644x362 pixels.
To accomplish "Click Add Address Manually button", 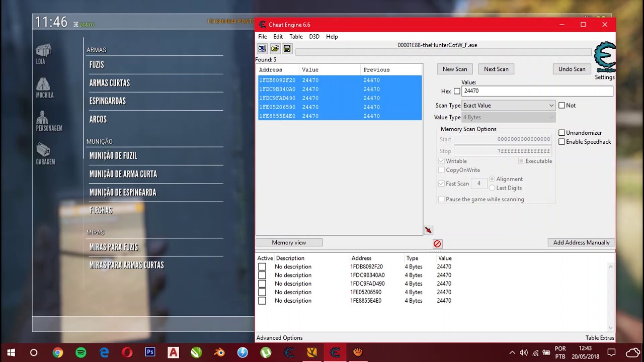I will tap(581, 243).
